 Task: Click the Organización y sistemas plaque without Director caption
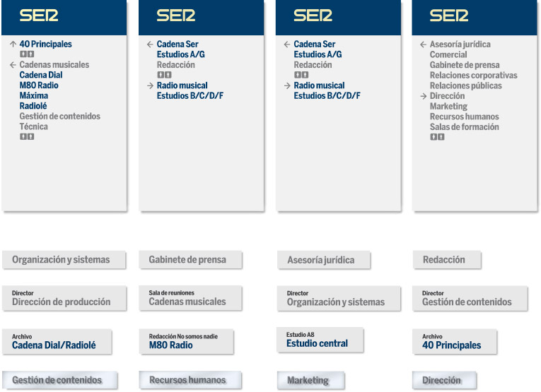[64, 260]
